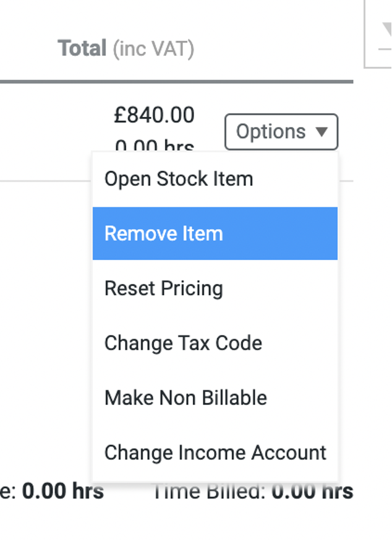Open the Options dropdown button

point(281,132)
